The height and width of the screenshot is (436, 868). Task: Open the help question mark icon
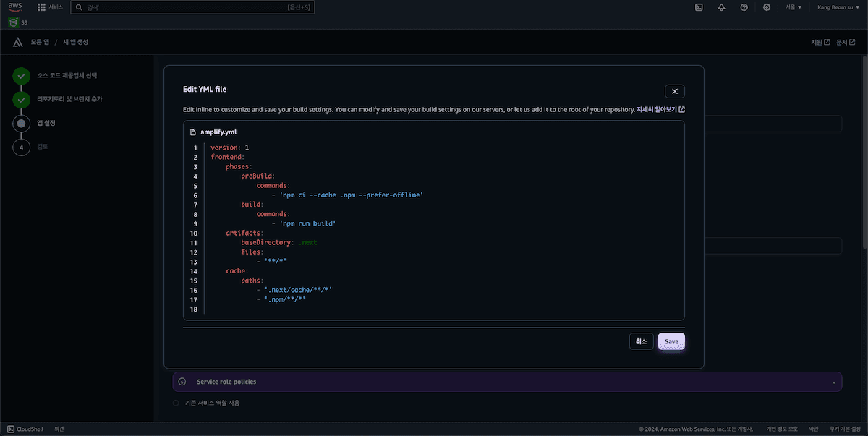(744, 7)
